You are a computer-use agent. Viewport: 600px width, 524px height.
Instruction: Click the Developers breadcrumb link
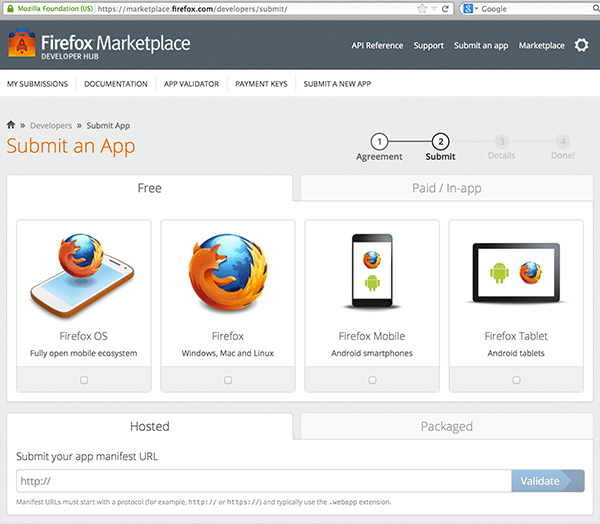pyautogui.click(x=51, y=126)
